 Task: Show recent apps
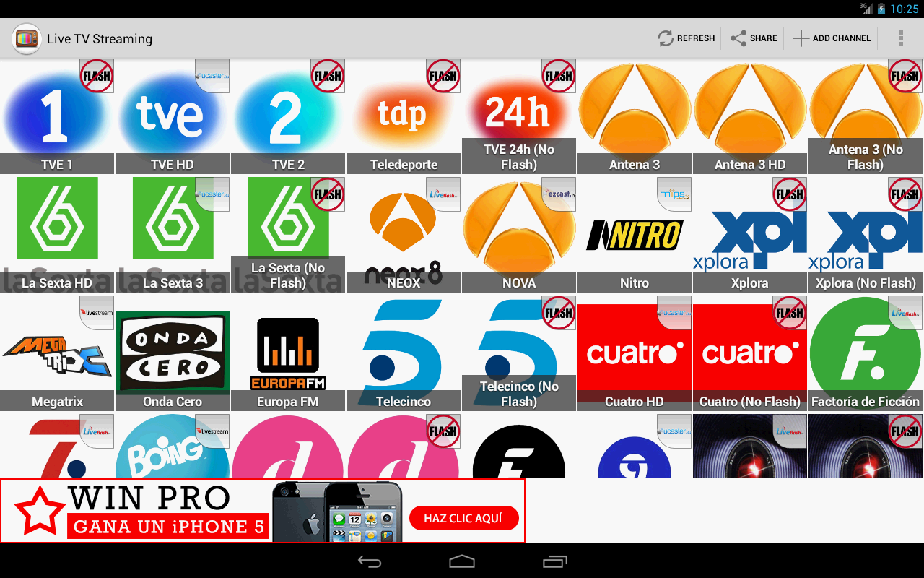(x=554, y=561)
